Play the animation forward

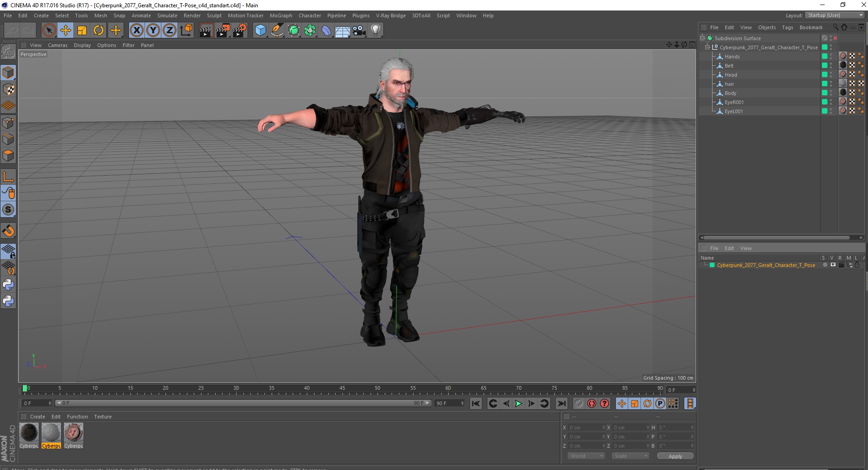pos(518,403)
